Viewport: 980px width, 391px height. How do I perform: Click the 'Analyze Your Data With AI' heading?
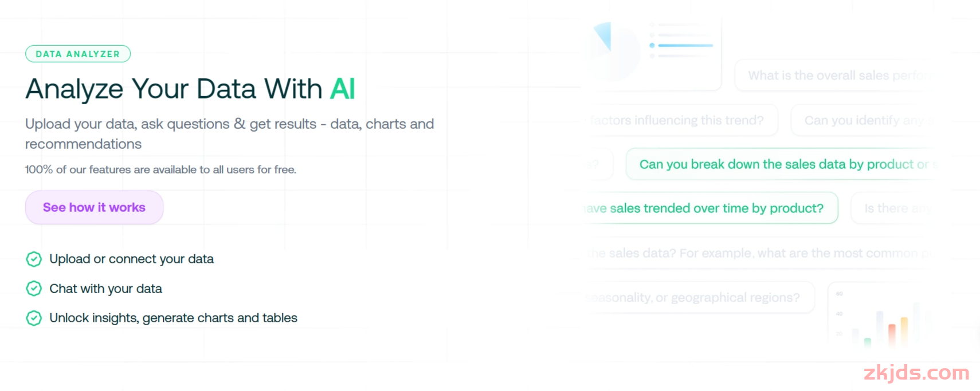(x=190, y=89)
